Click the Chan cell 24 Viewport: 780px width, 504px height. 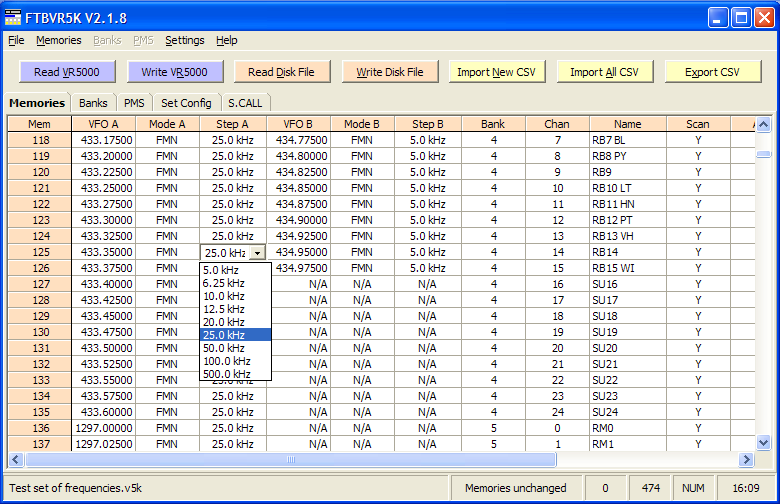pos(557,412)
